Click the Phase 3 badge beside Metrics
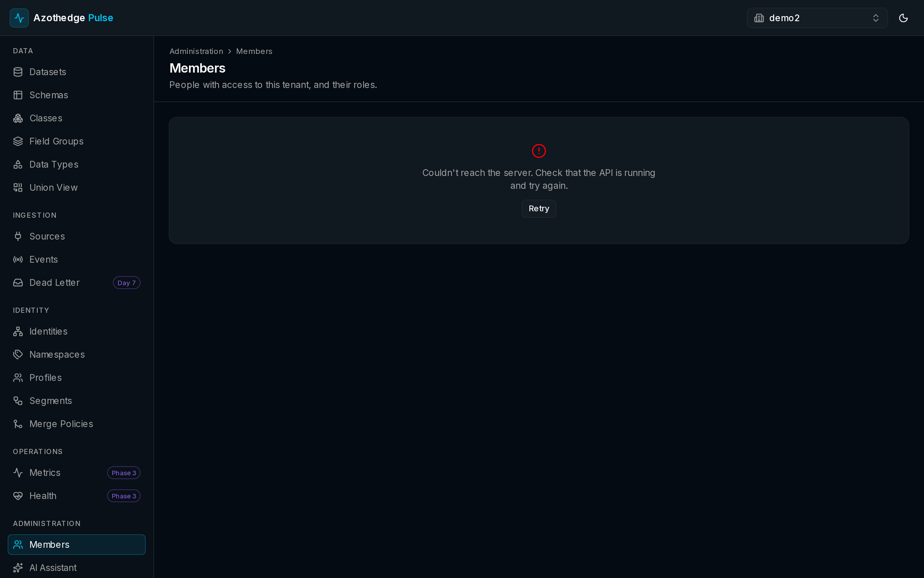Image resolution: width=924 pixels, height=578 pixels. (124, 473)
